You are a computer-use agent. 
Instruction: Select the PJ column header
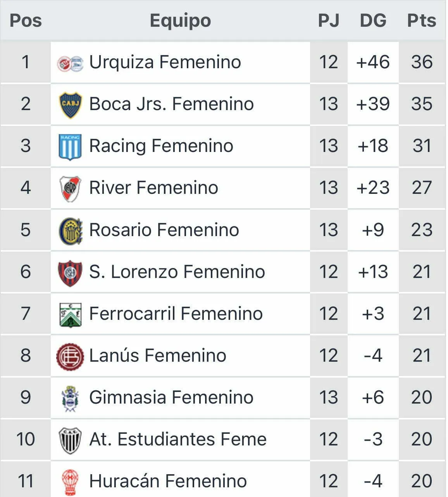point(328,21)
